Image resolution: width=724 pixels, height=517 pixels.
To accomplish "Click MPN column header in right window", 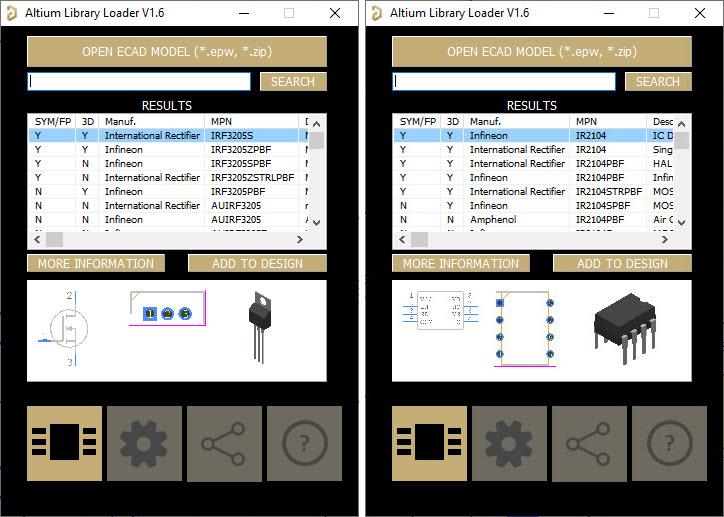I will 608,121.
